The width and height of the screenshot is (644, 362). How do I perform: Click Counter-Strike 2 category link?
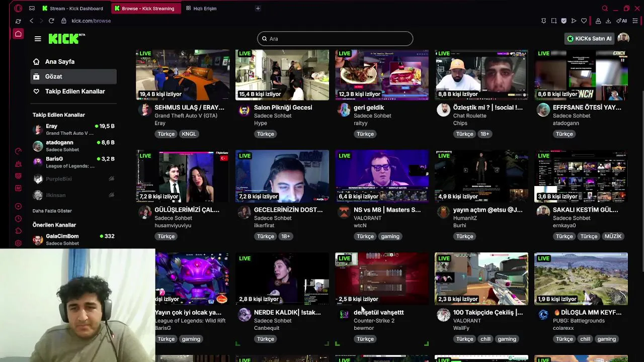374,321
